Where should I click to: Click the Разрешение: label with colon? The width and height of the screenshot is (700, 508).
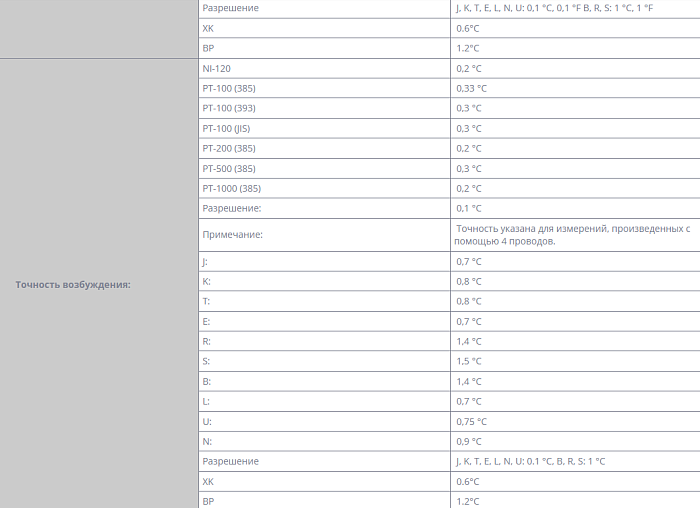[x=232, y=208]
